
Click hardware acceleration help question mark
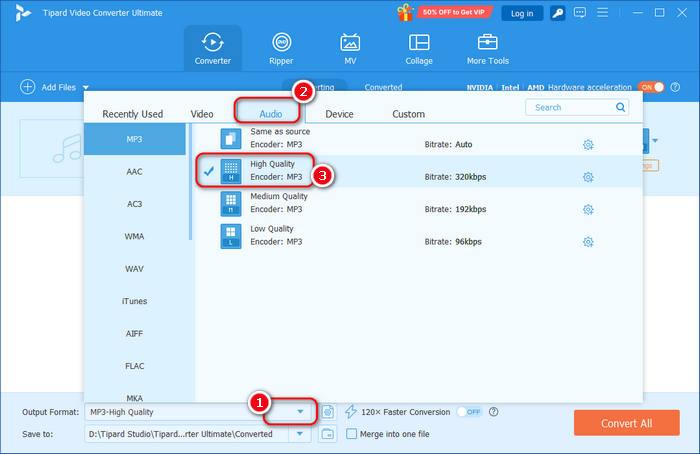[x=675, y=87]
